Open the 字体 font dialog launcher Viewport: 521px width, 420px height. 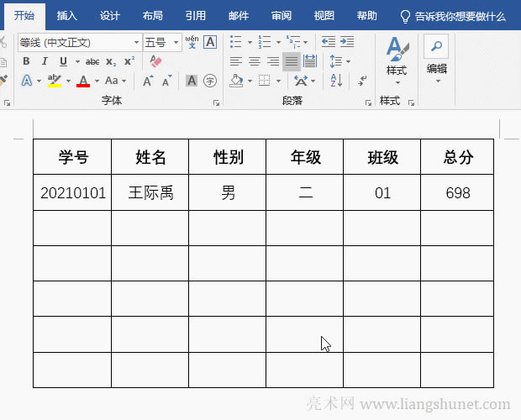click(216, 102)
